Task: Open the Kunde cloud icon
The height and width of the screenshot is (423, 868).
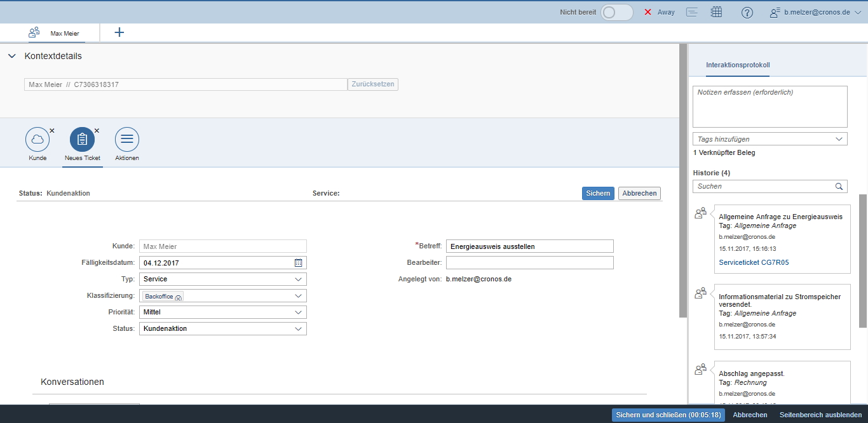Action: (x=37, y=139)
